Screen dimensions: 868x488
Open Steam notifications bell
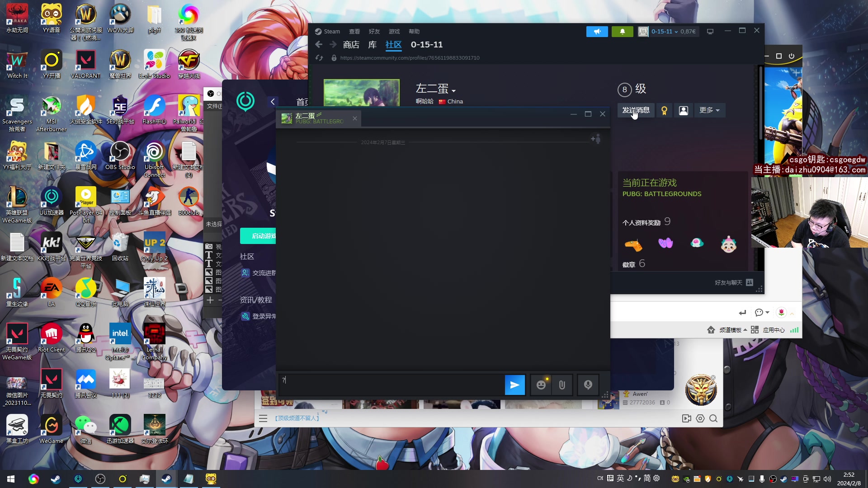(x=623, y=32)
